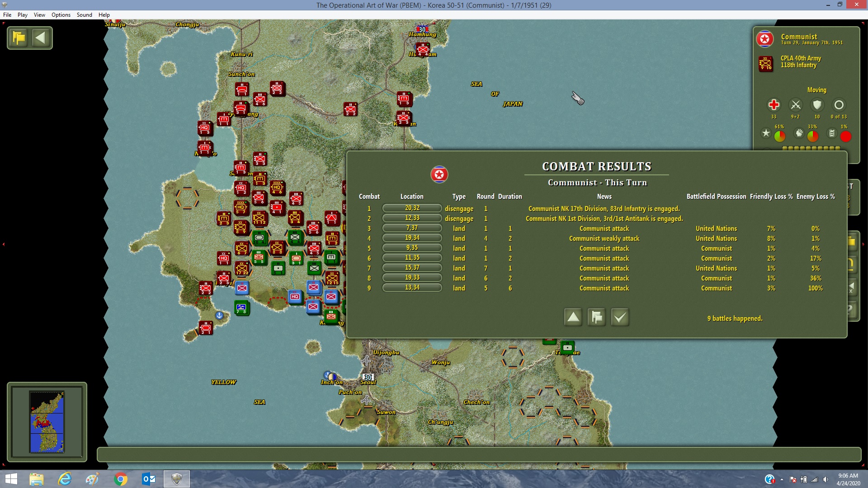Click the minimap of Korea

tap(47, 422)
